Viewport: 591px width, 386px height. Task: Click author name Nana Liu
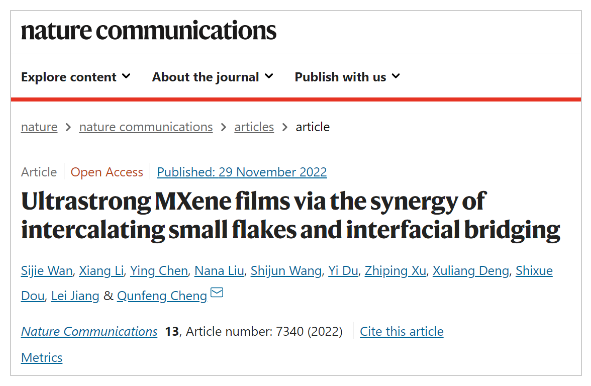point(219,271)
